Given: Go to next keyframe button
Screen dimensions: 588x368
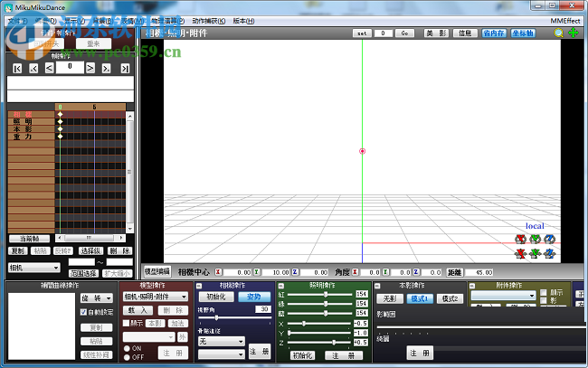Looking at the screenshot, I should click(107, 68).
